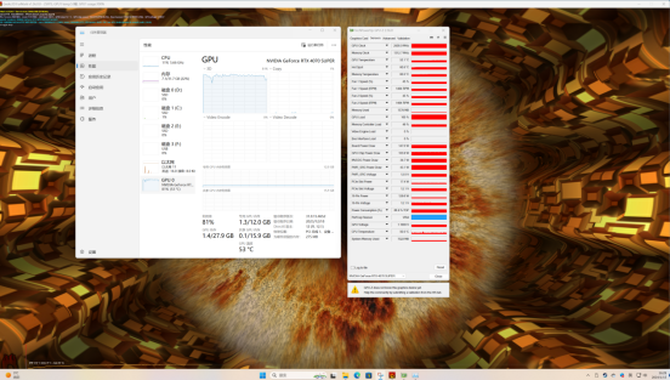Open GPU Load sensor dropdown arrow
670x380 pixels.
[387, 117]
